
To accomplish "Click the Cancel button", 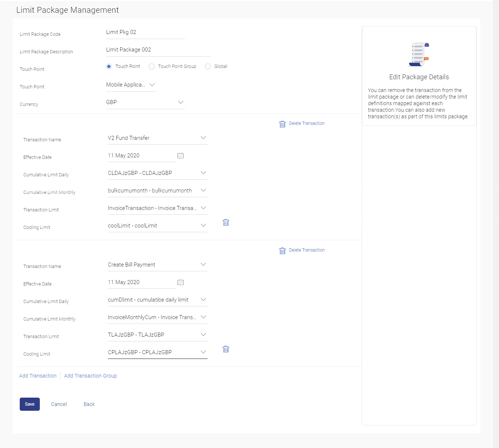I will point(59,404).
